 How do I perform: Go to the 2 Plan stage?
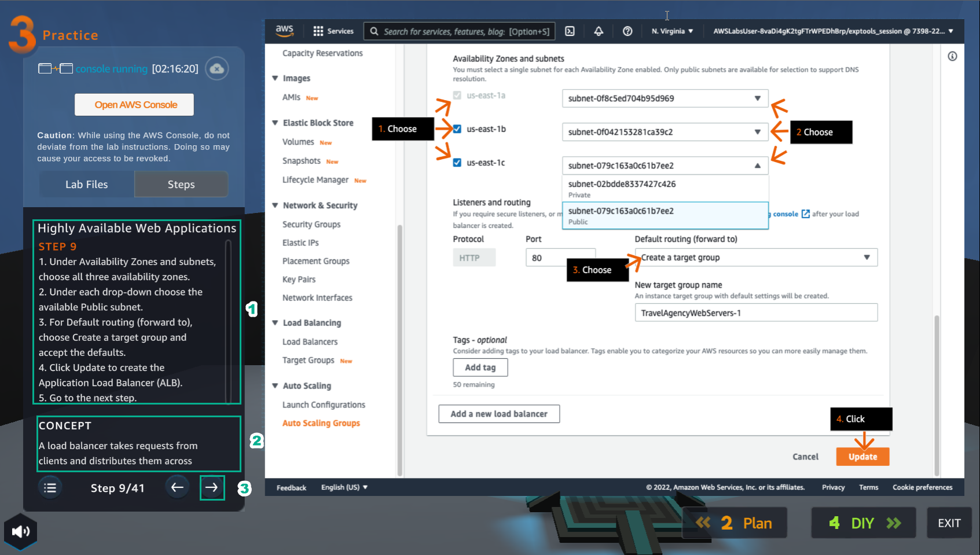tap(735, 523)
